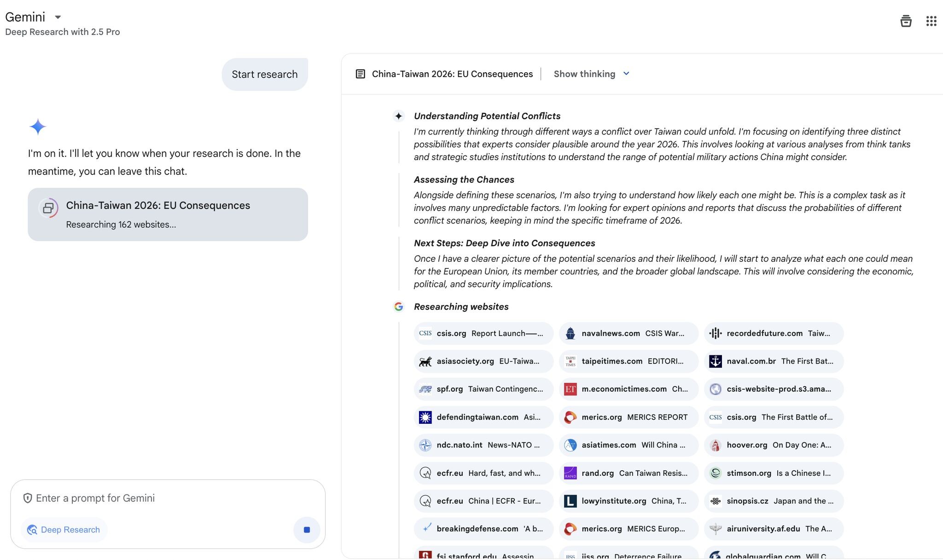The height and width of the screenshot is (560, 943).
Task: Click the privacy shield icon in the prompt box
Action: pyautogui.click(x=28, y=498)
